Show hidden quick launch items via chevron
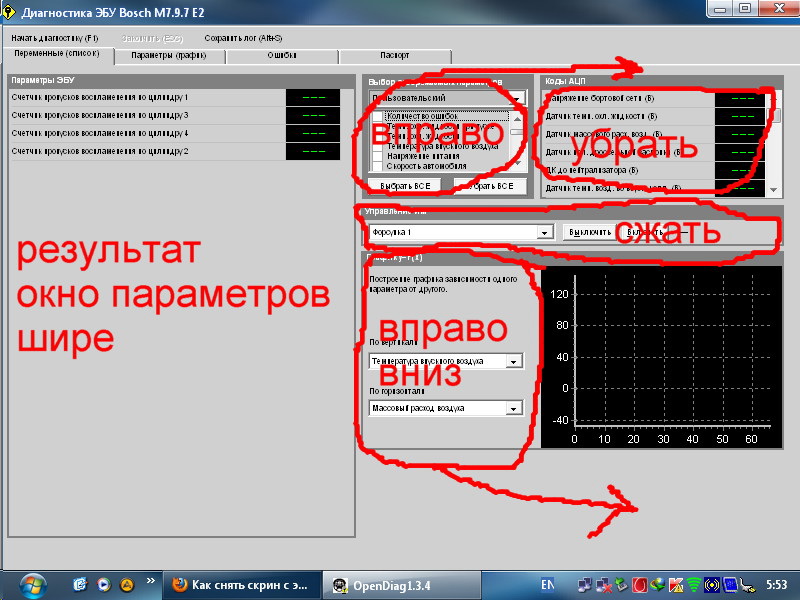Screen dimensions: 800x600 coord(150,581)
